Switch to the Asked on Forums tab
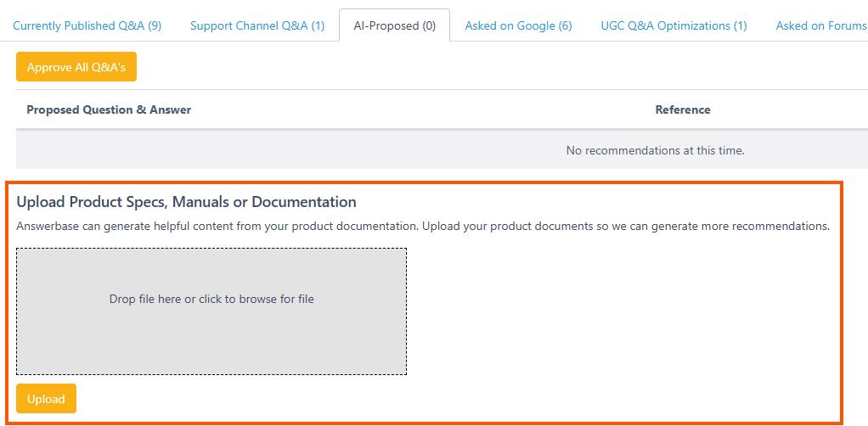 tap(821, 25)
